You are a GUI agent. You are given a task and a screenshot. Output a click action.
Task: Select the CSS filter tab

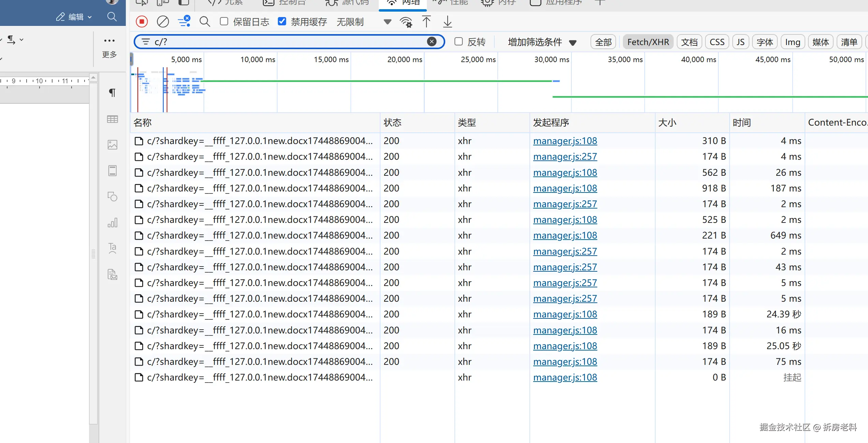717,42
